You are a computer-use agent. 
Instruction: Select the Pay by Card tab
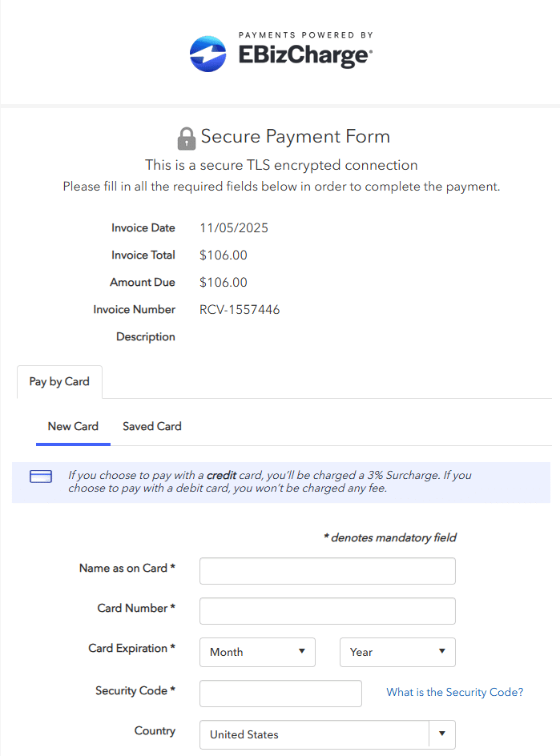59,381
